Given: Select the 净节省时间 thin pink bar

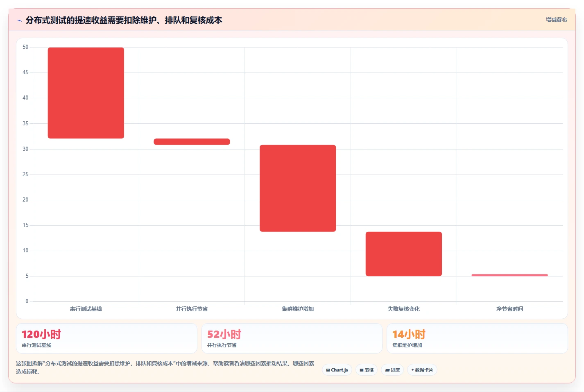Looking at the screenshot, I should 509,275.
